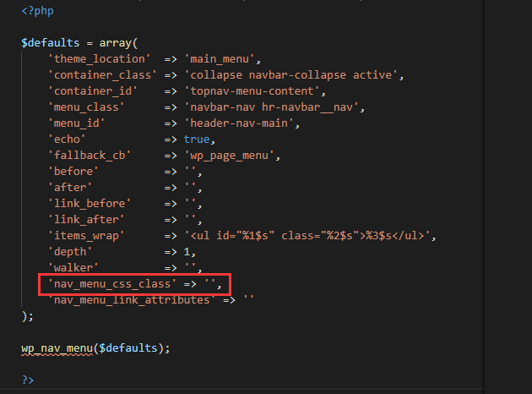Viewport: 532px width, 394px height.
Task: Click the true boolean value
Action: tap(197, 140)
